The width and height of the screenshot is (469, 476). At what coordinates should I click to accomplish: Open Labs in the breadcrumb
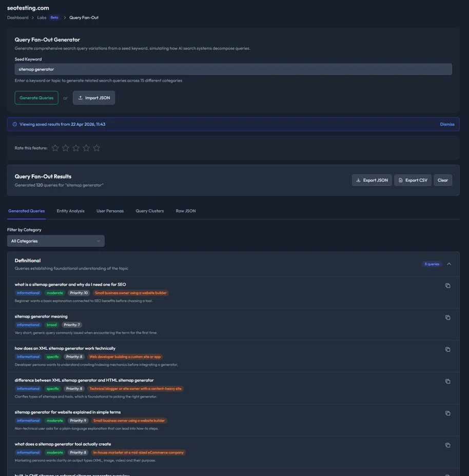coord(42,17)
